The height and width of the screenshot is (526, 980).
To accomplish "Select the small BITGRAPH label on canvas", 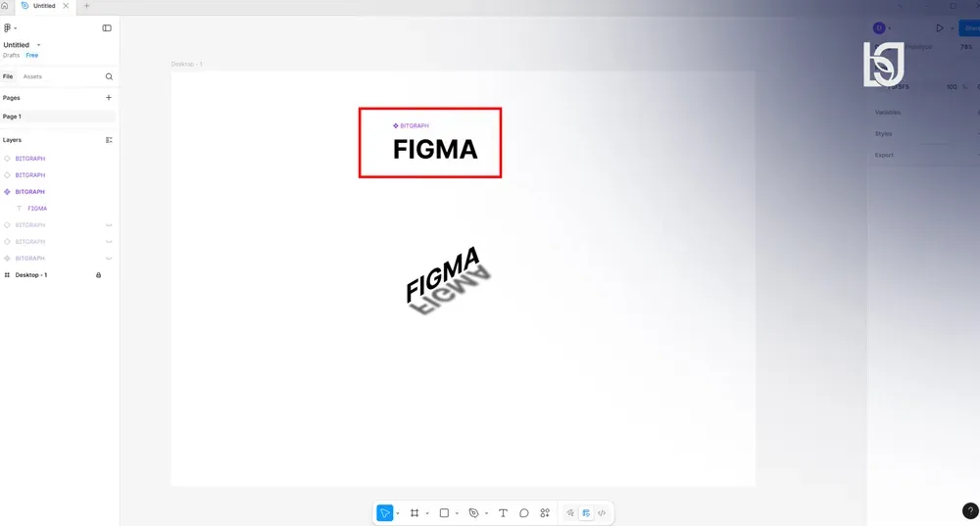I will point(411,125).
